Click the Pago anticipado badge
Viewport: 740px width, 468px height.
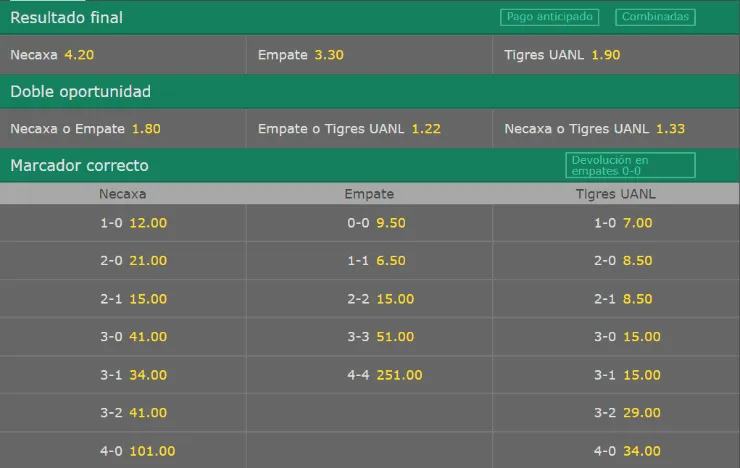(548, 17)
